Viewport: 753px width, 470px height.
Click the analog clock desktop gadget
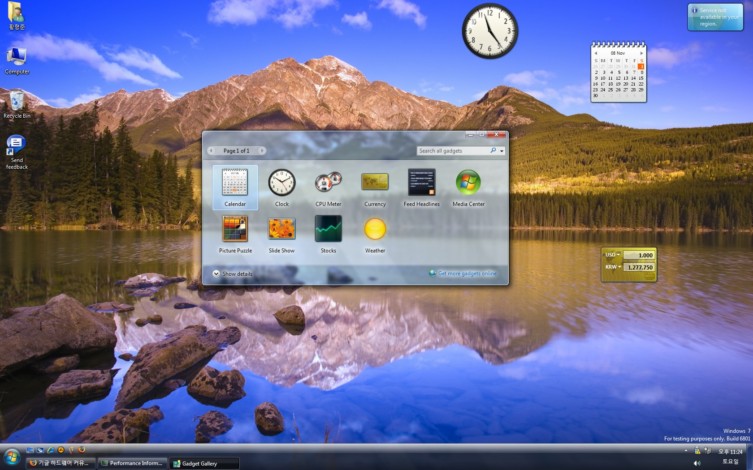[x=490, y=31]
